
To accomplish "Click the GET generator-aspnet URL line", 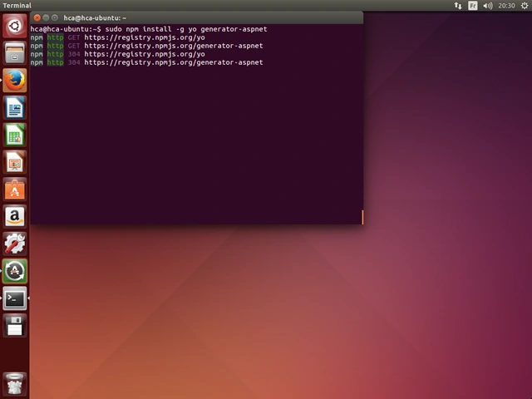I will pos(146,46).
